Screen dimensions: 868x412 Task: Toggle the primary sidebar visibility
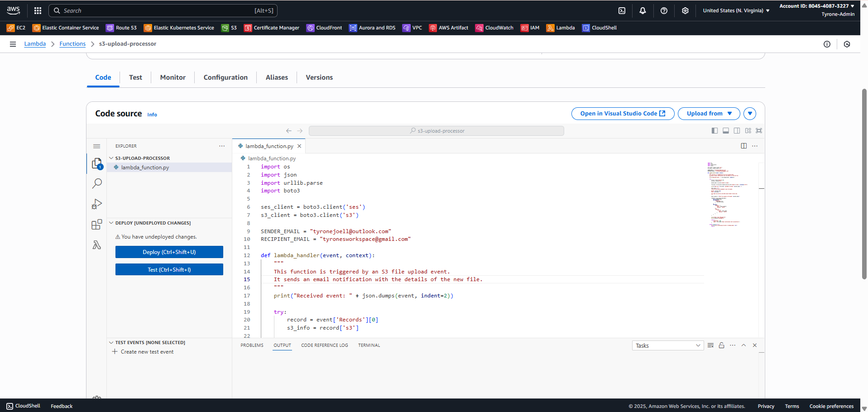click(715, 130)
